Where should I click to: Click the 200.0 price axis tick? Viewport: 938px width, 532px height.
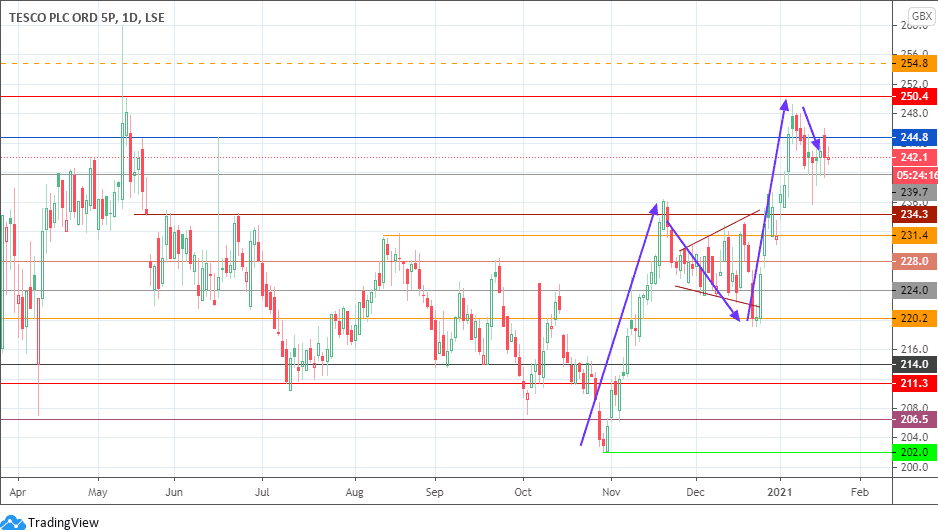tap(914, 467)
